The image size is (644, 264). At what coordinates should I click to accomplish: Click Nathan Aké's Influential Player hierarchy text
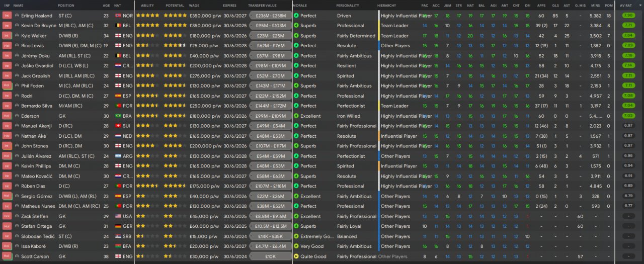pyautogui.click(x=399, y=136)
